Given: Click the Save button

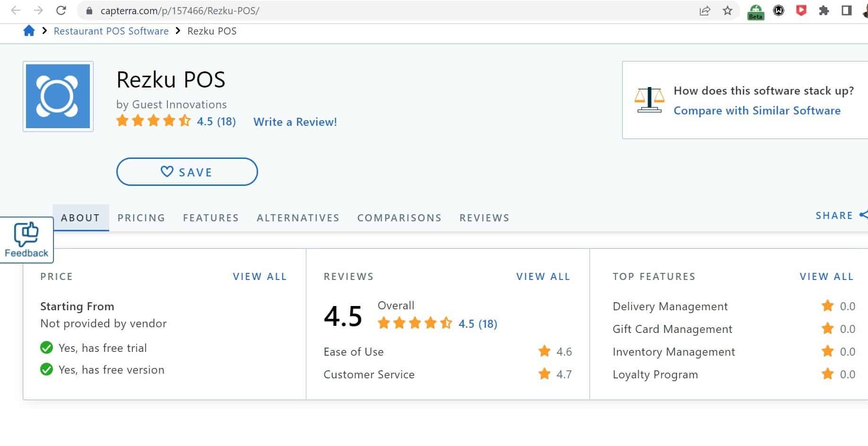Looking at the screenshot, I should pos(187,172).
